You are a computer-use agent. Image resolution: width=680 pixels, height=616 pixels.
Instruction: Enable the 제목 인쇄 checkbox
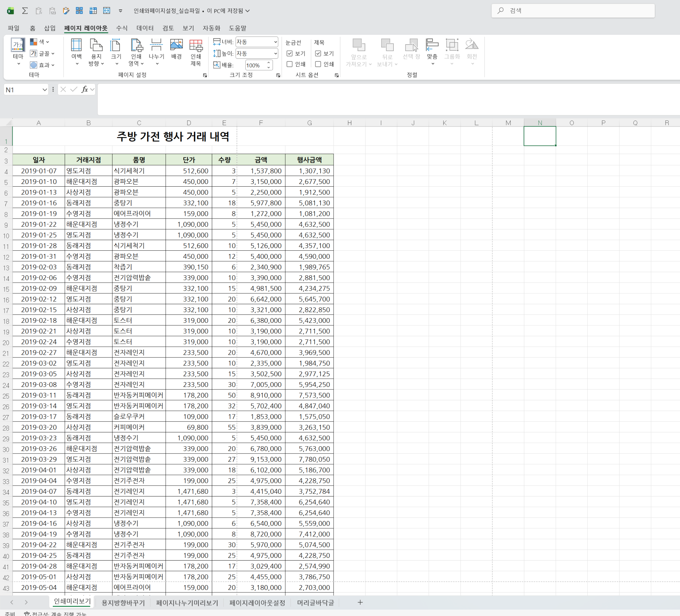(318, 64)
